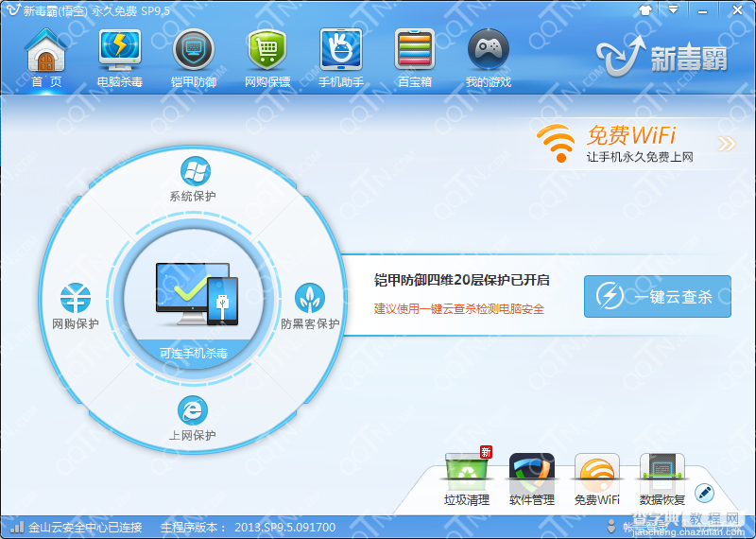Click the central 可连手机杀毒 computer icon
This screenshot has height=539, width=756.
[197, 294]
